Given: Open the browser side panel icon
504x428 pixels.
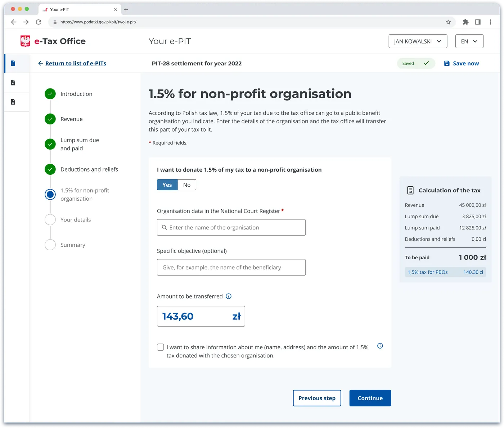Looking at the screenshot, I should point(478,22).
